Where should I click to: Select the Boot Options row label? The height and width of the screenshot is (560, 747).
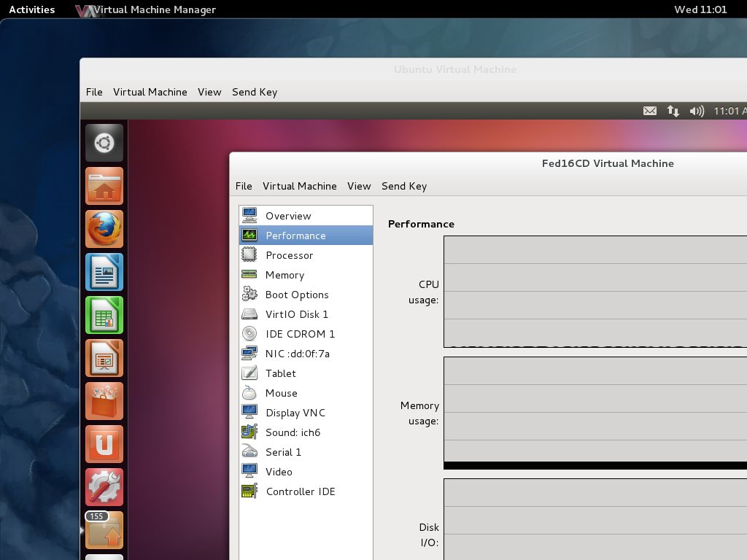(297, 295)
